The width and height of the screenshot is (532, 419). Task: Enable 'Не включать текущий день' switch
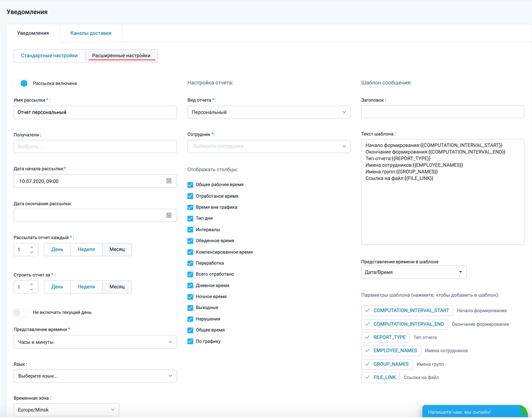(x=21, y=313)
